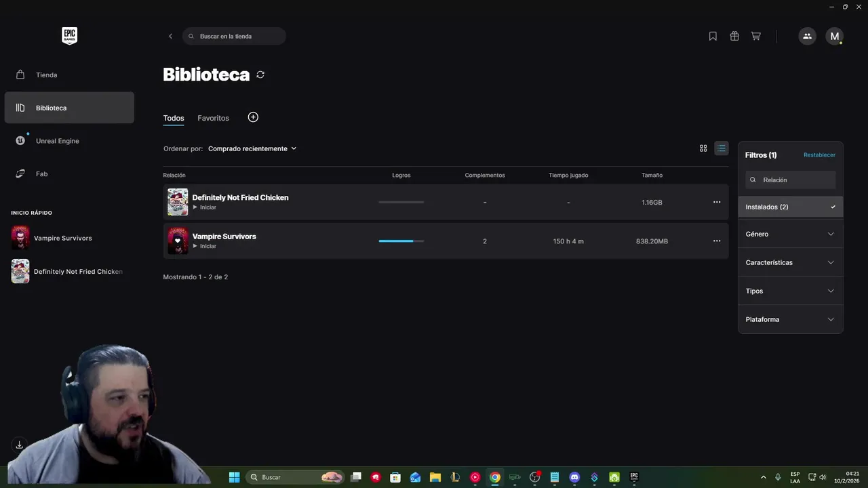868x488 pixels.
Task: Open the friends list icon
Action: pyautogui.click(x=807, y=36)
